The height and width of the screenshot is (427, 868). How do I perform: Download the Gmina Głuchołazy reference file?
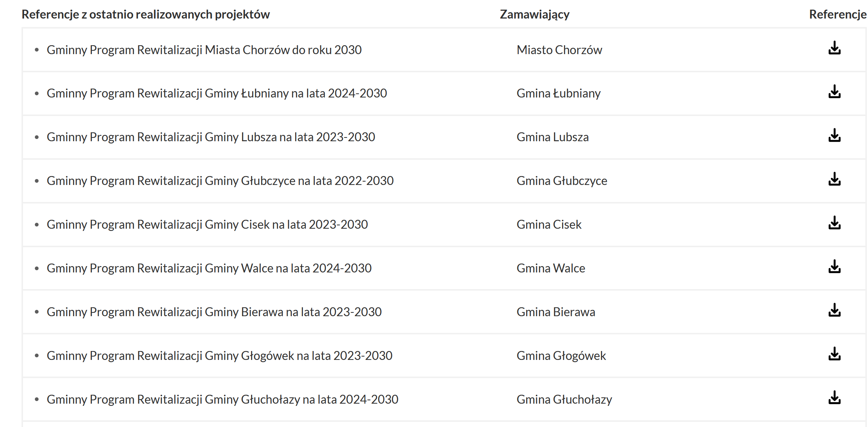click(834, 398)
